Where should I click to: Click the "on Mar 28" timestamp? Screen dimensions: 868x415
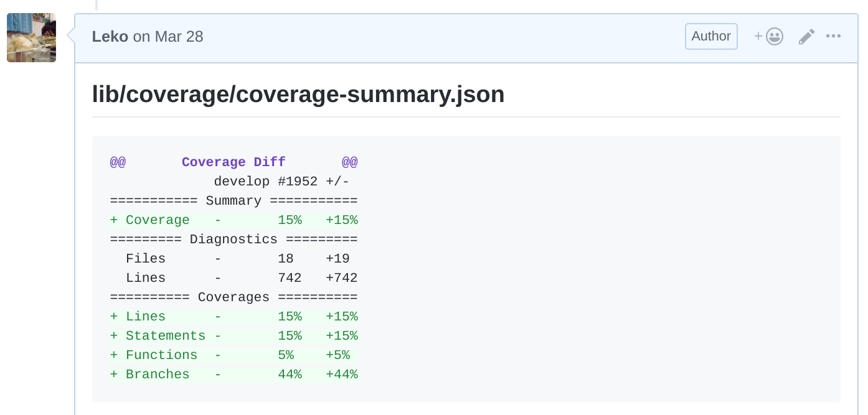(x=168, y=37)
